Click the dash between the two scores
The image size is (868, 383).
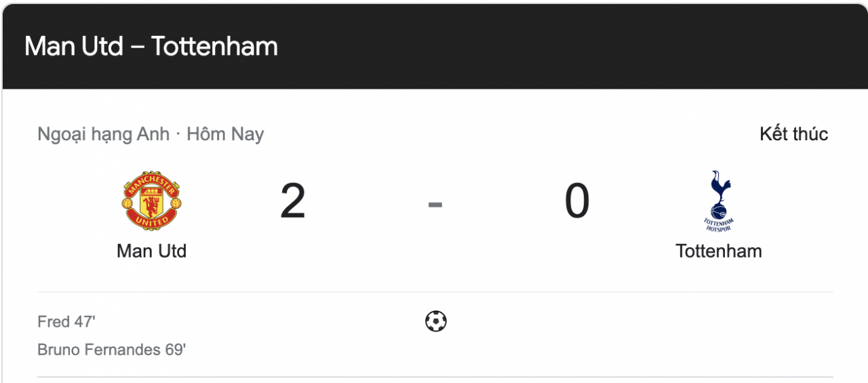click(x=435, y=203)
